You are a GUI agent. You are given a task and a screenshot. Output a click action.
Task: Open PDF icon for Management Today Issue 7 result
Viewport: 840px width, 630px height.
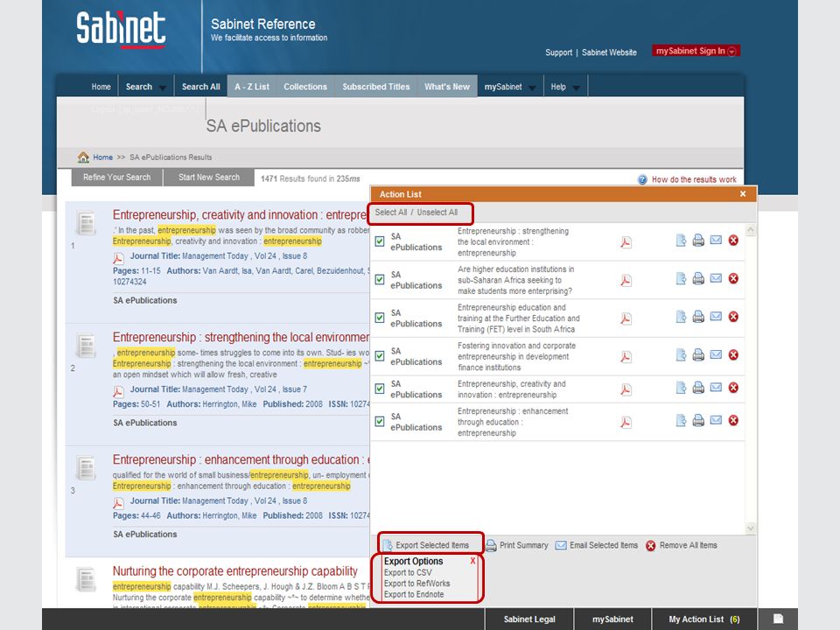click(118, 392)
